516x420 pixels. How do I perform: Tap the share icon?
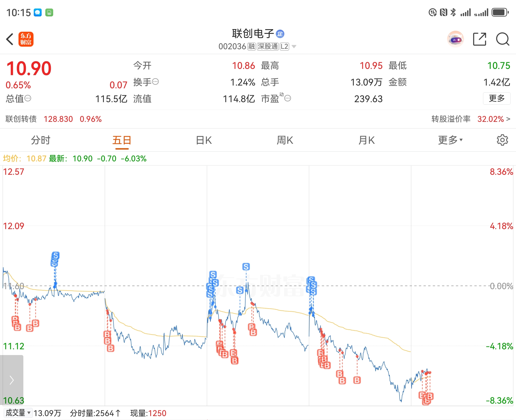pos(479,39)
